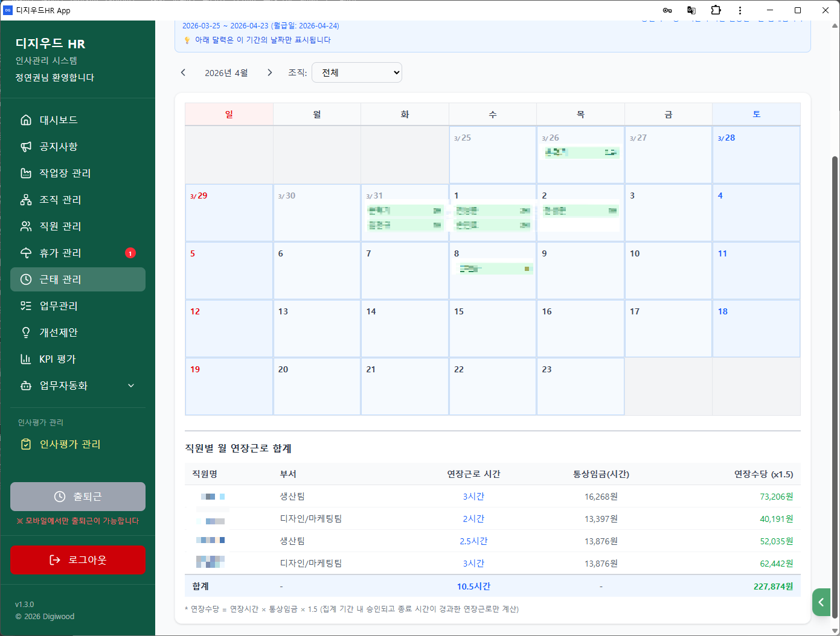Click 3시간 in first 생산팀 row

click(x=473, y=497)
